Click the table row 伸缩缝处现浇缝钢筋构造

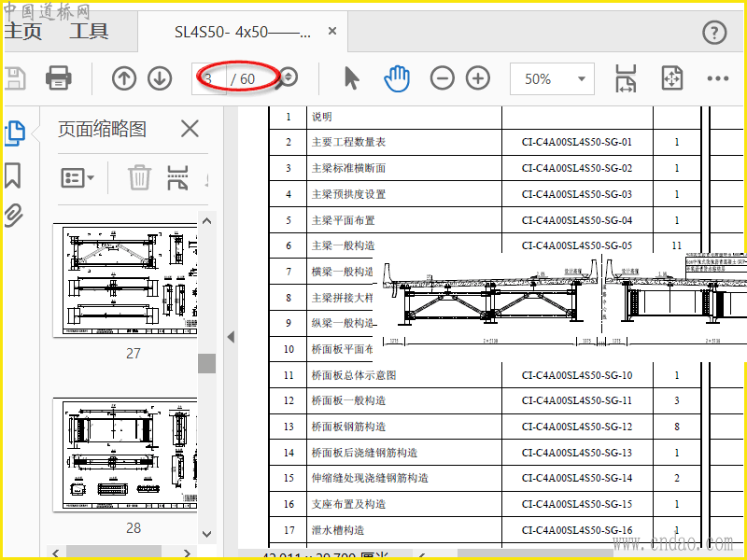point(485,478)
